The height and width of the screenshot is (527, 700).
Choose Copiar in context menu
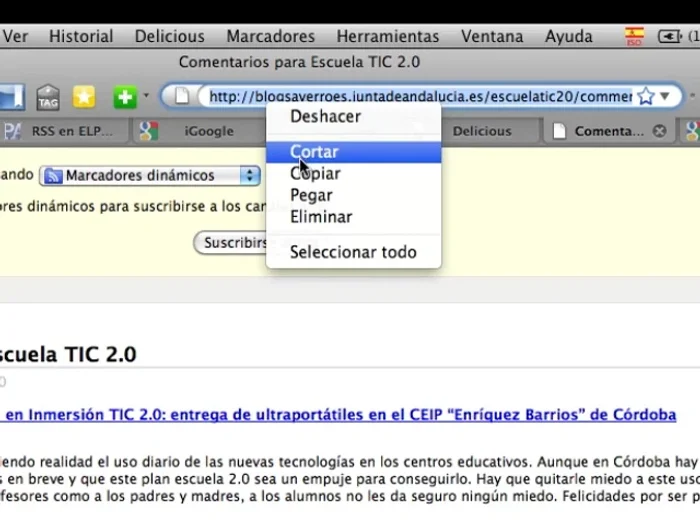[354, 173]
